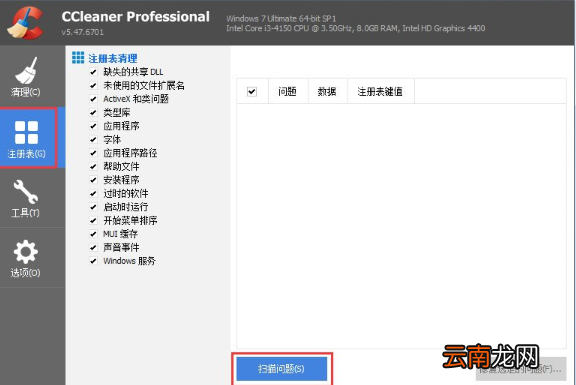Click the 开始菜单排序 label

coord(130,220)
